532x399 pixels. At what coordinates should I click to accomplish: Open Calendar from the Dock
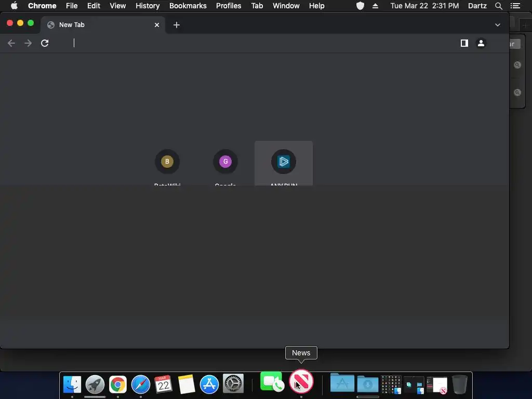(164, 384)
